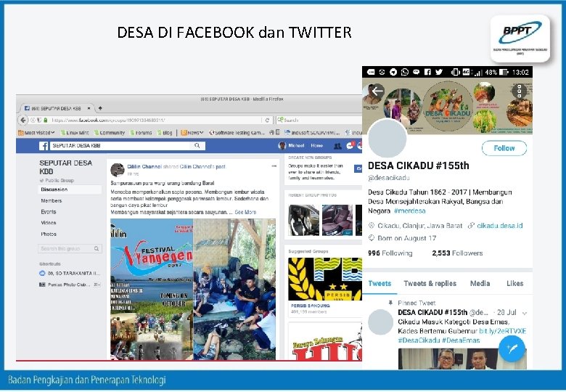Click the Firefox back arrow button
Image resolution: width=566 pixels, height=392 pixels.
(x=23, y=121)
